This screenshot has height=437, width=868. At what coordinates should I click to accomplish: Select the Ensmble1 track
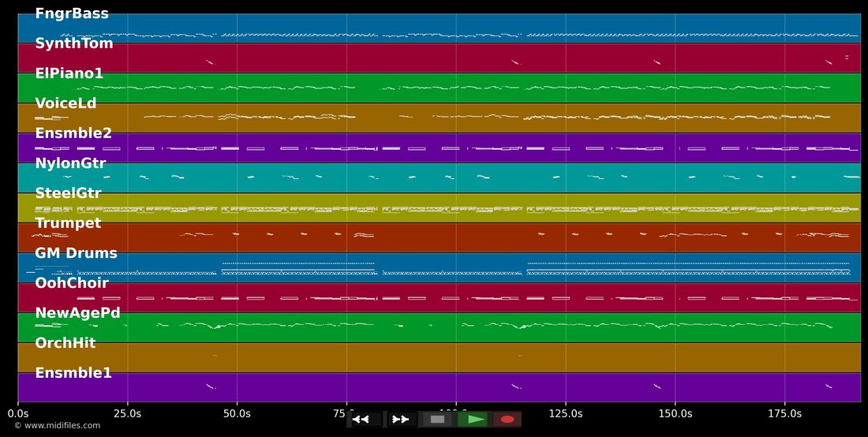[439, 387]
